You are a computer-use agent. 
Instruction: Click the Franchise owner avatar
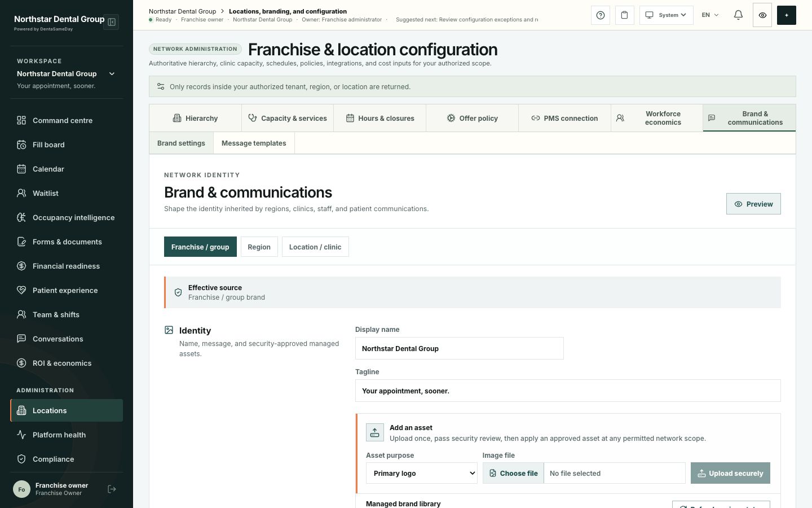tap(21, 489)
